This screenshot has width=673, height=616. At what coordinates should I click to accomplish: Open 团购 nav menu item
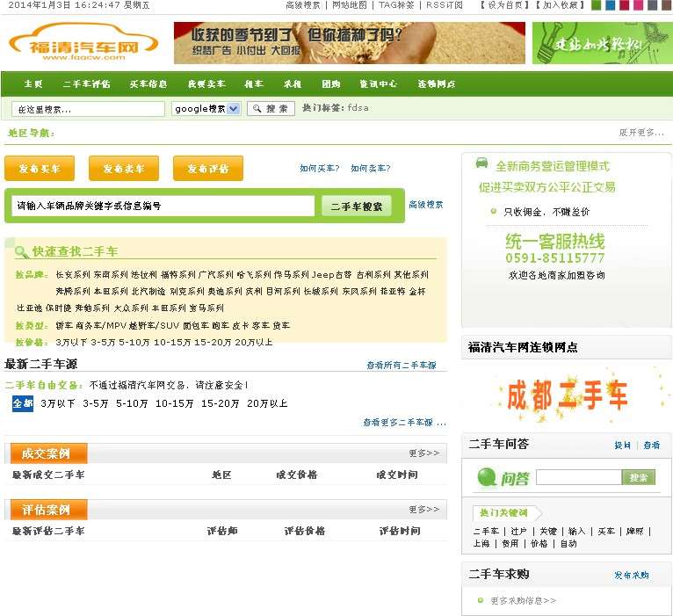tap(331, 83)
